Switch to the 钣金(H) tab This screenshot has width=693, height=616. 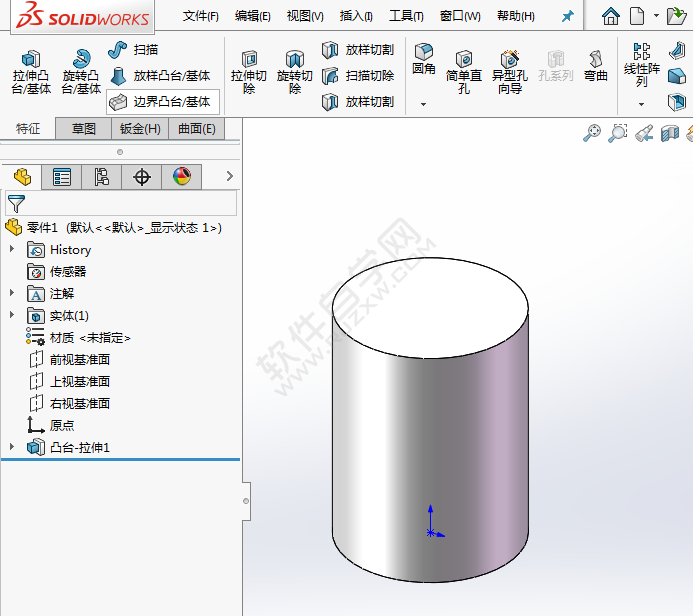point(140,129)
